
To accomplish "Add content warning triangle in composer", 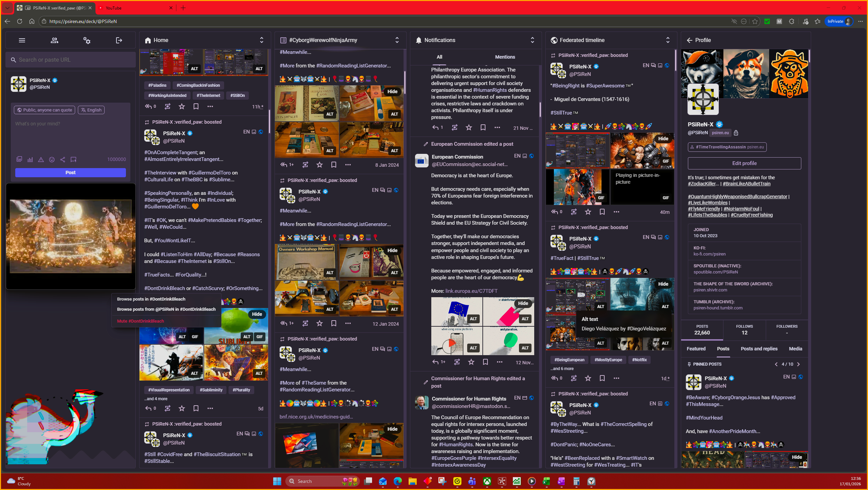I will [41, 159].
